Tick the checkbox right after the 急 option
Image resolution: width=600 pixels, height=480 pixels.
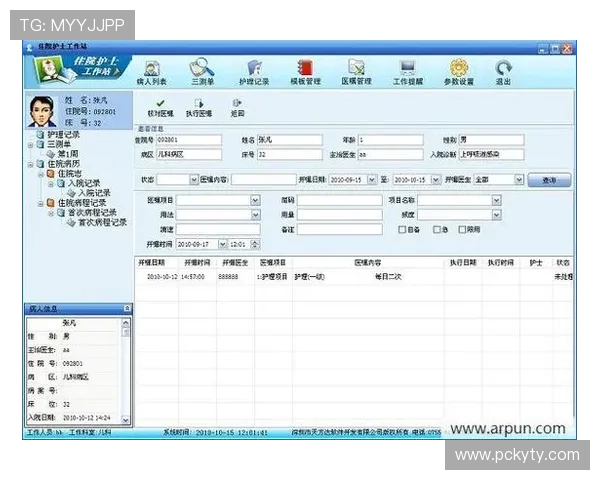(x=462, y=229)
